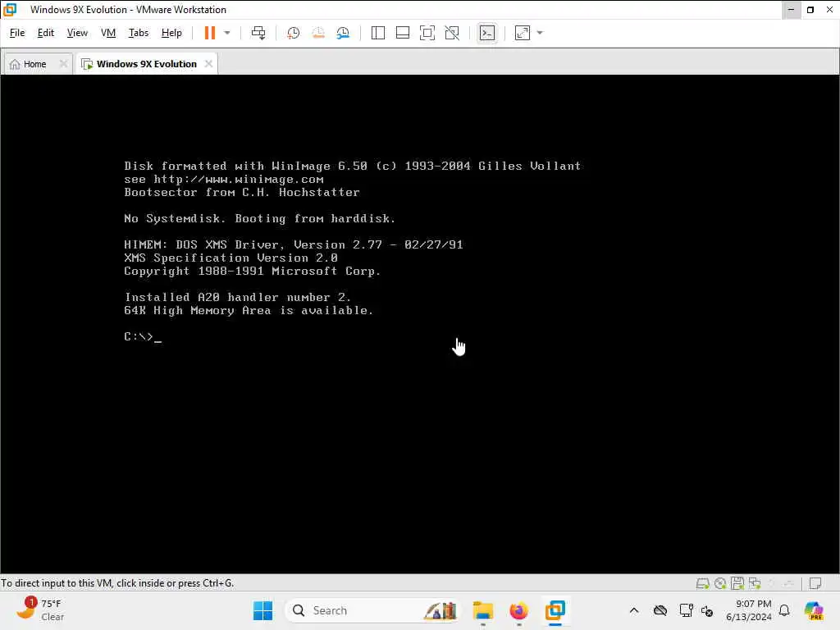Show hidden system tray icons
Viewport: 840px width, 630px height.
coord(634,610)
